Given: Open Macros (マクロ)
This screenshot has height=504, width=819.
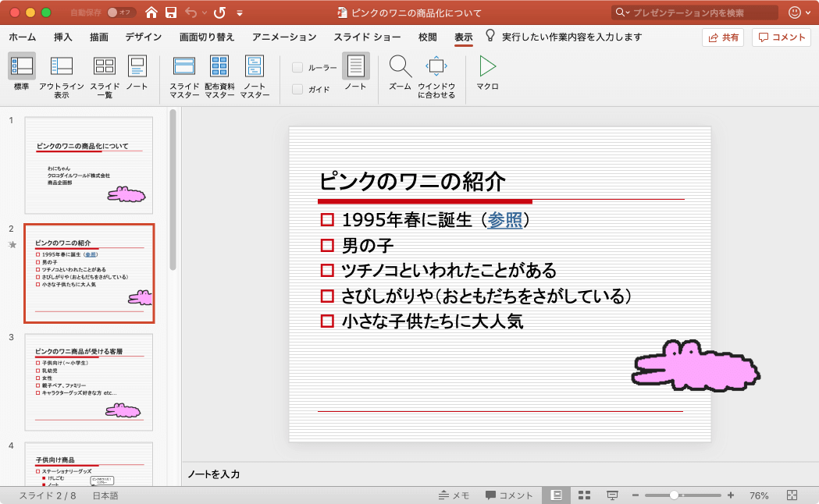Looking at the screenshot, I should (x=487, y=72).
